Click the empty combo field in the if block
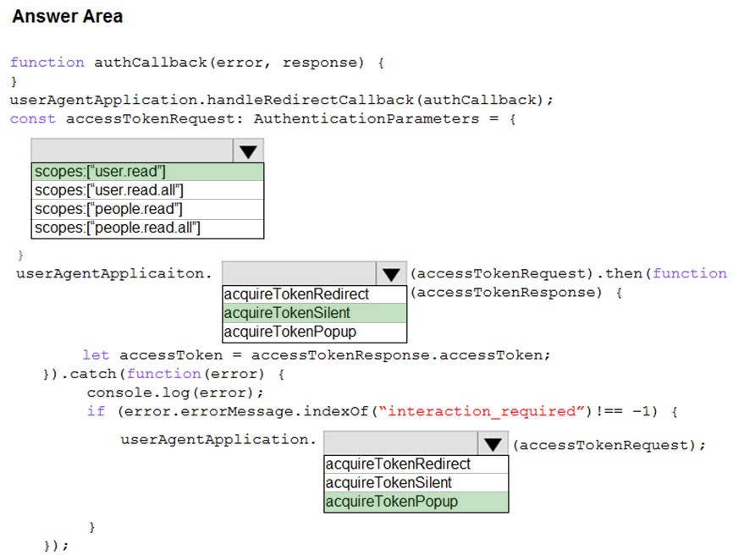 point(400,444)
